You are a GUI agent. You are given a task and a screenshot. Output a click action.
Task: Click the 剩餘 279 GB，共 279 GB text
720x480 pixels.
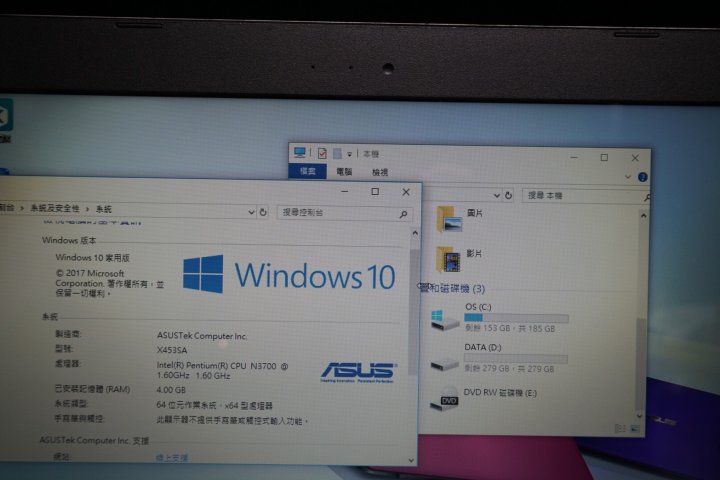coord(509,368)
